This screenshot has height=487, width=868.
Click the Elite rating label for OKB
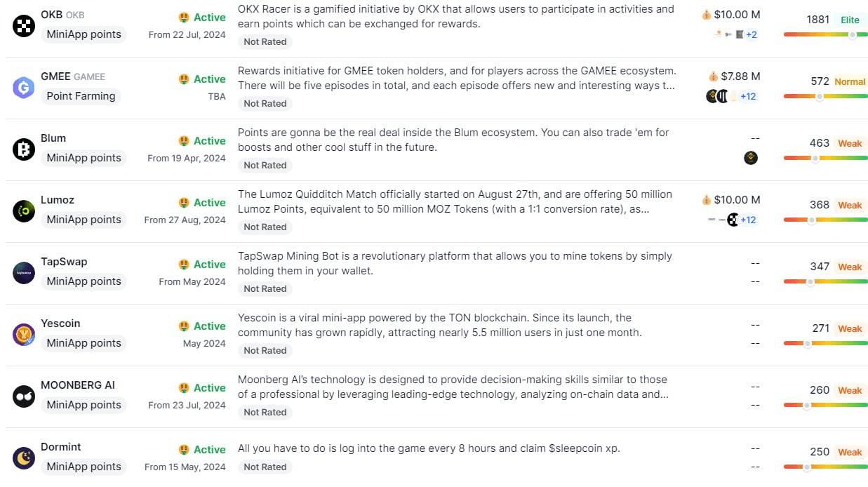point(850,20)
